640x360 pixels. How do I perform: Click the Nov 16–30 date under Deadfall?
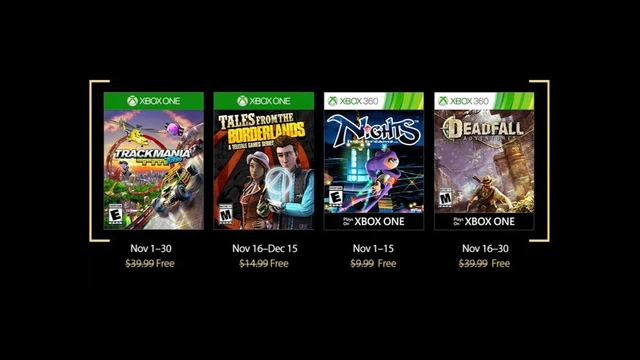(x=485, y=248)
